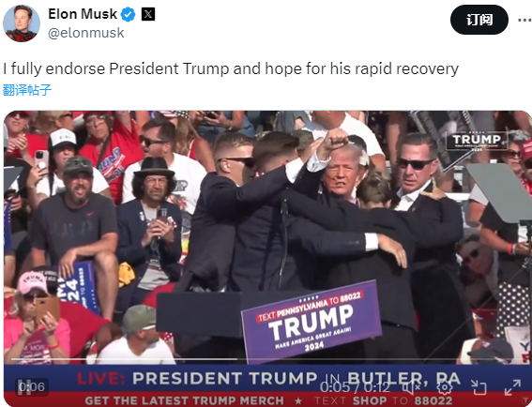Click the 翻译帖子 translate post link

pyautogui.click(x=27, y=90)
